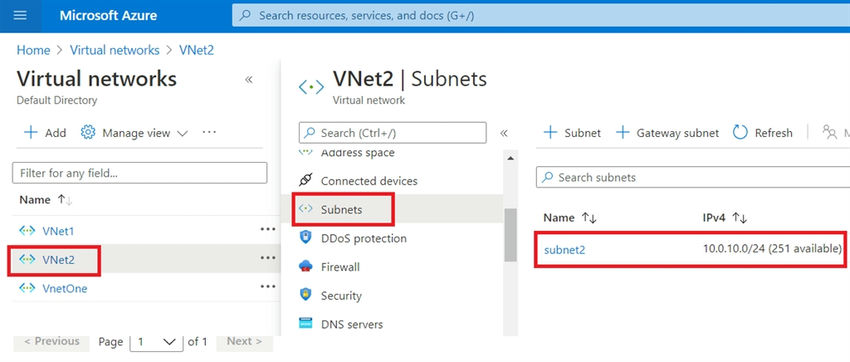Focus the Filter for any field box
The image size is (850, 362).
point(140,173)
